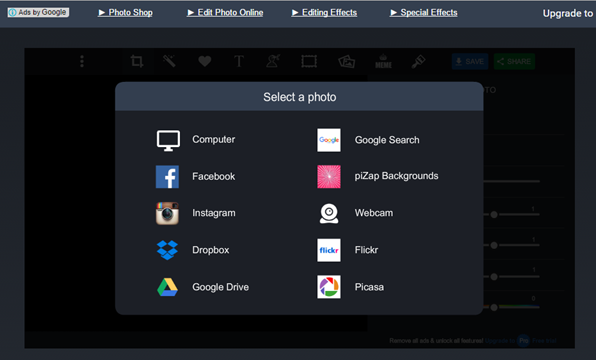
Task: Select the Text tool
Action: click(x=239, y=61)
